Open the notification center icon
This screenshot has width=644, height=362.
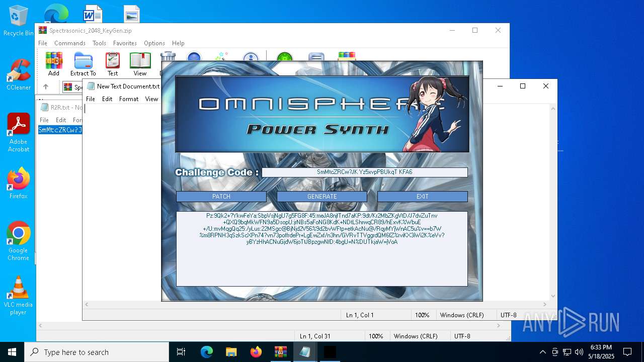pyautogui.click(x=627, y=352)
